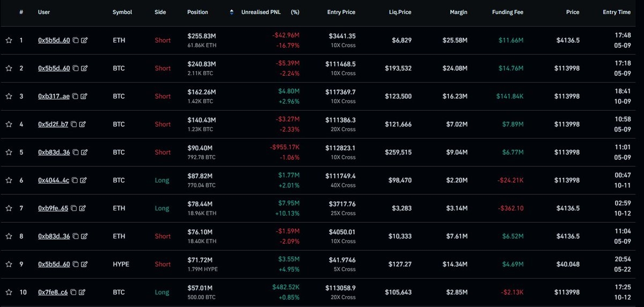Click edit icon in row 8

pyautogui.click(x=84, y=236)
